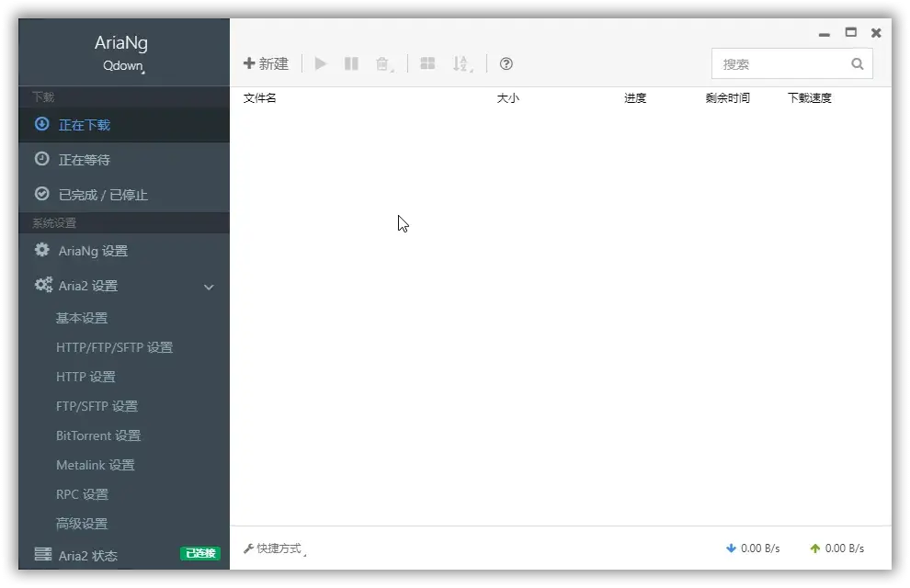Open 高级设置 submenu item
This screenshot has width=910, height=588.
point(82,524)
